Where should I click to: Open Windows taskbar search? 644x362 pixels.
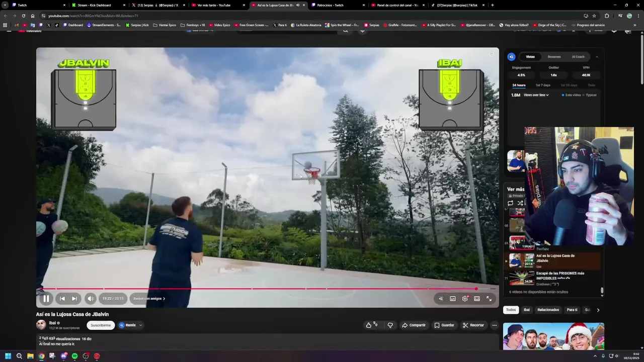[19, 356]
